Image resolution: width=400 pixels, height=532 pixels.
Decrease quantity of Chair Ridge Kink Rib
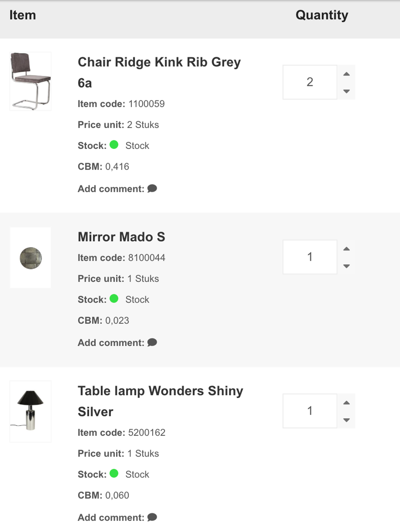346,91
